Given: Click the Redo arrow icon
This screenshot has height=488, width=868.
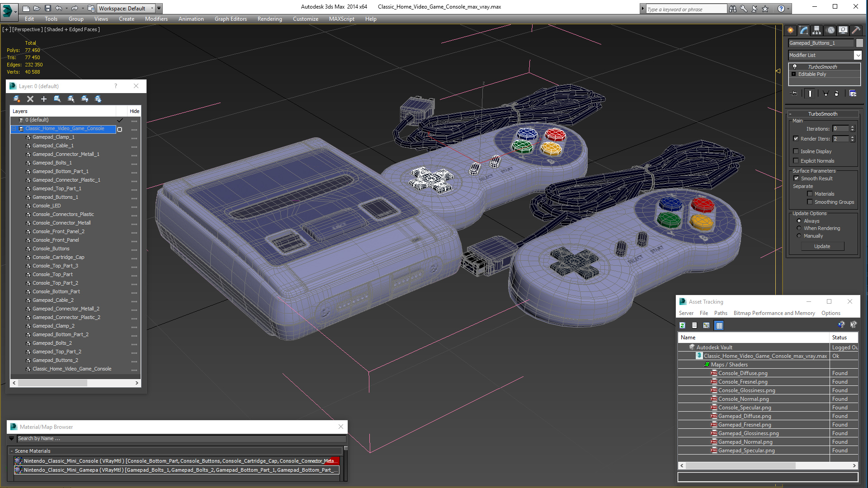Looking at the screenshot, I should tap(75, 8).
